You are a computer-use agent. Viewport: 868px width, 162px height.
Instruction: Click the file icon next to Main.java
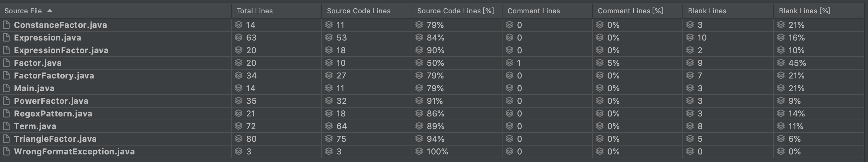coord(6,88)
